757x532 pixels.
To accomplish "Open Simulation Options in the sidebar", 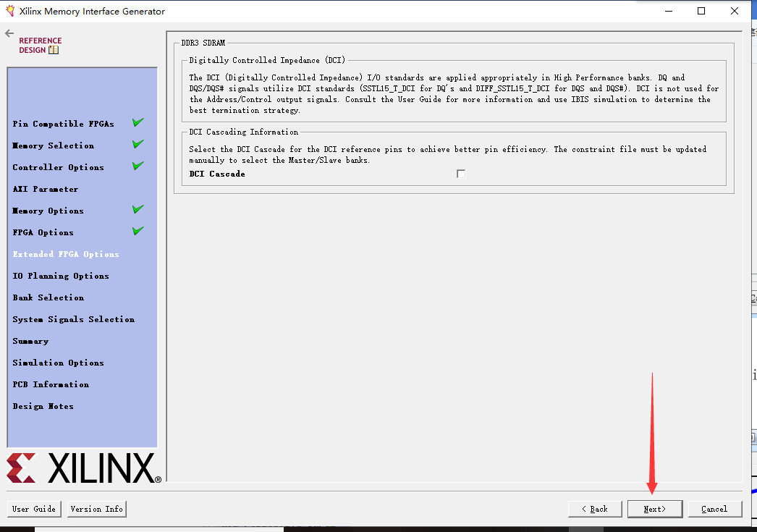I will (58, 362).
